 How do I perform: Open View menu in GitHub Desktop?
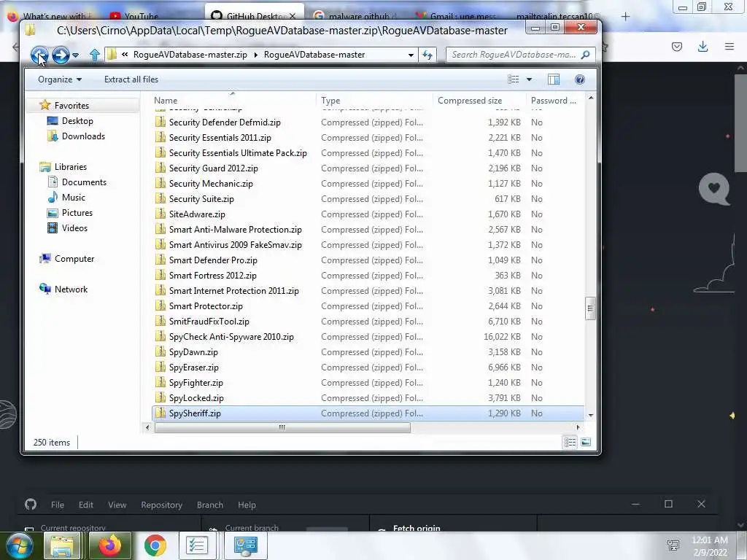[117, 505]
